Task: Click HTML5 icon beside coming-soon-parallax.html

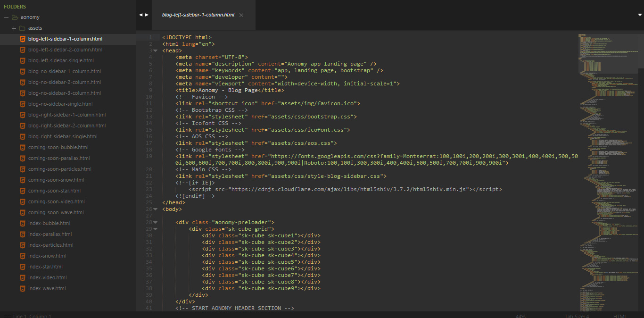Action: click(x=22, y=158)
